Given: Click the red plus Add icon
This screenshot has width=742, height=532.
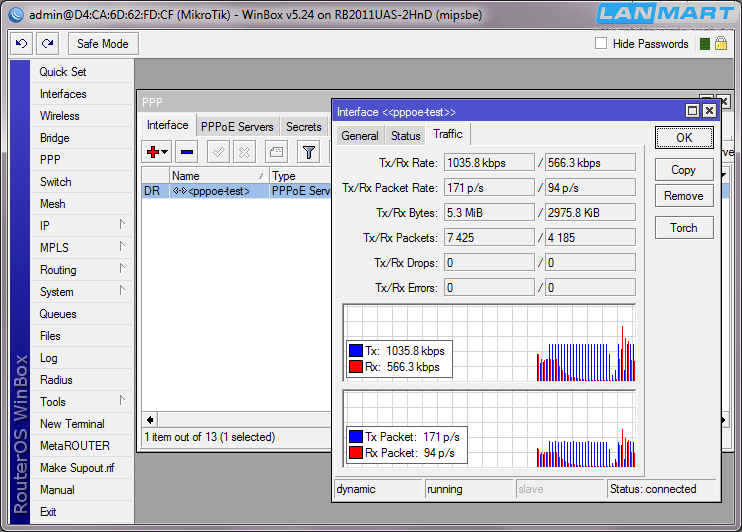Looking at the screenshot, I should point(153,152).
